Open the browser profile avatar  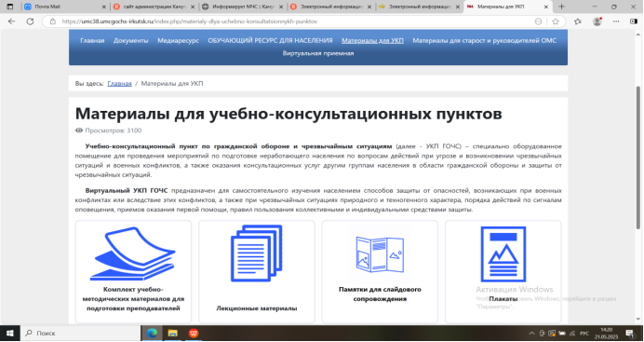click(597, 21)
